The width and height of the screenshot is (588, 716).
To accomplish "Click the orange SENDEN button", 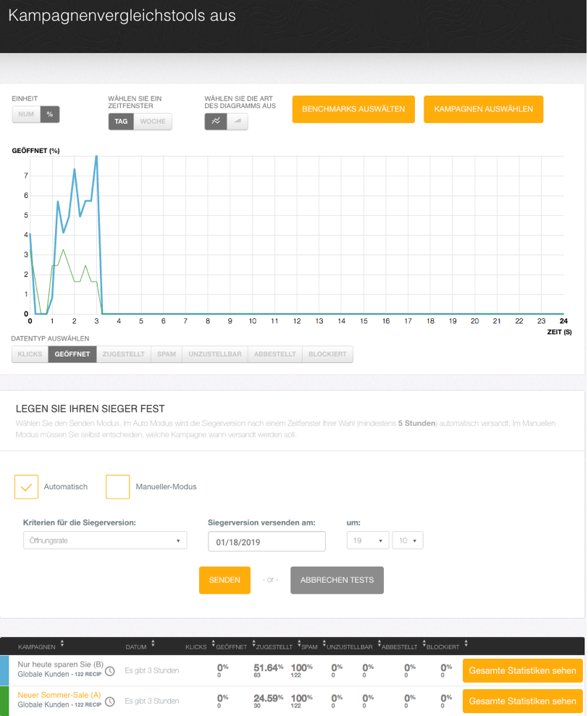I will pos(224,580).
